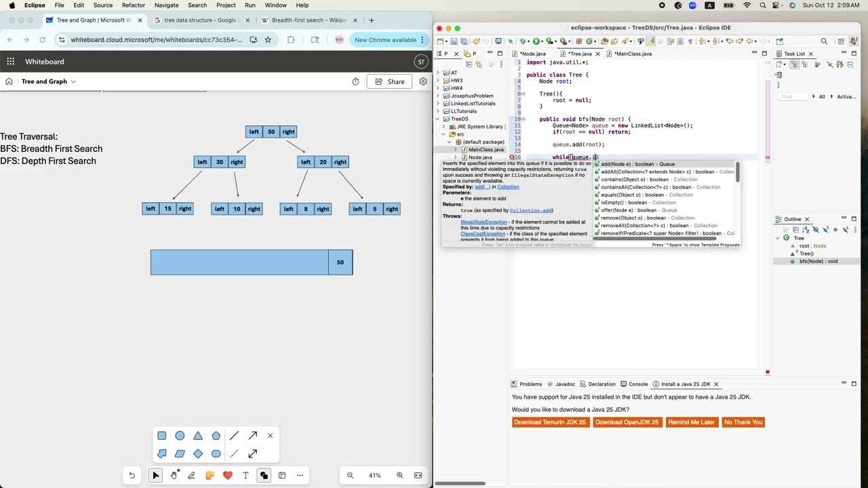The height and width of the screenshot is (488, 868).
Task: Select the pentagon shape in Whiteboard palette
Action: (x=216, y=436)
